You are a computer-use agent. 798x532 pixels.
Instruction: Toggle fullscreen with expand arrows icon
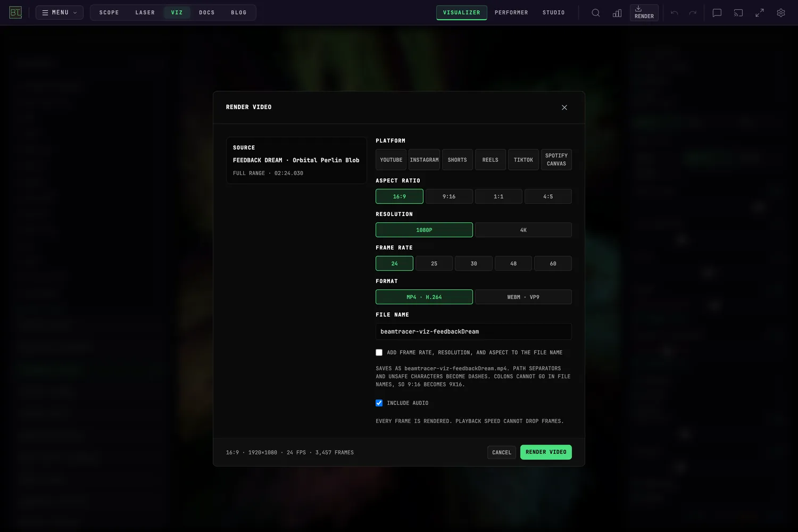pos(760,13)
